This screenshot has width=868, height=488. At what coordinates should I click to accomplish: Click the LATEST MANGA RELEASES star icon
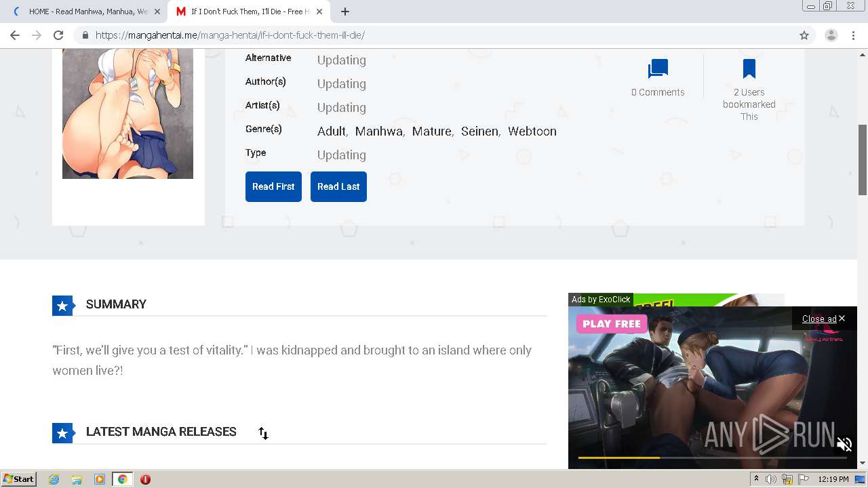(x=62, y=433)
